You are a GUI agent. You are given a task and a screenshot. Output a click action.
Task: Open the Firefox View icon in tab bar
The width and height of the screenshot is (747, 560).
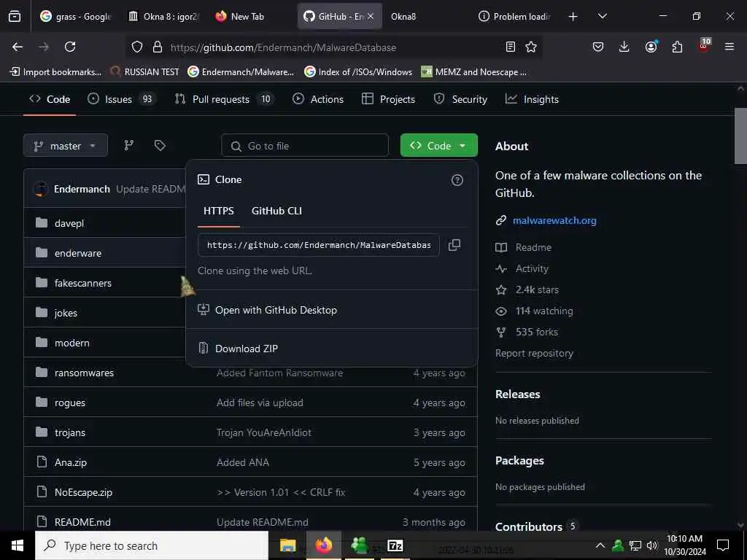(x=15, y=17)
